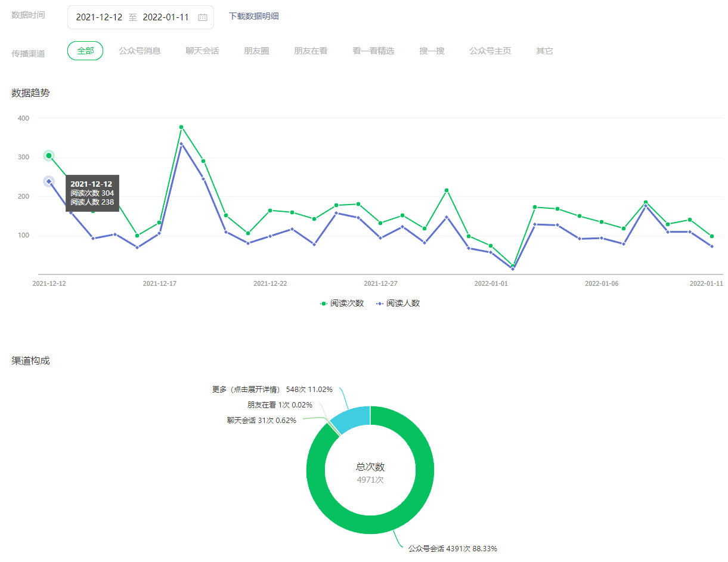Viewport: 728px width, 562px height.
Task: Switch to 朋友圈 channel filter
Action: (256, 51)
